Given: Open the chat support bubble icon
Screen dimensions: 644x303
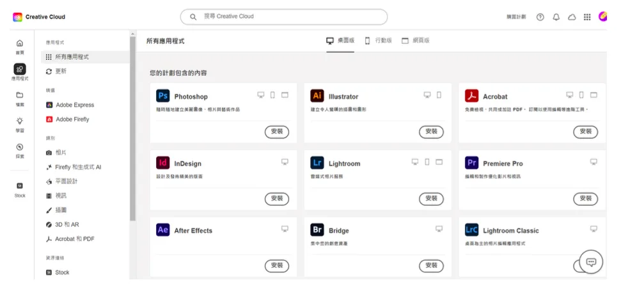Looking at the screenshot, I should pyautogui.click(x=591, y=261).
